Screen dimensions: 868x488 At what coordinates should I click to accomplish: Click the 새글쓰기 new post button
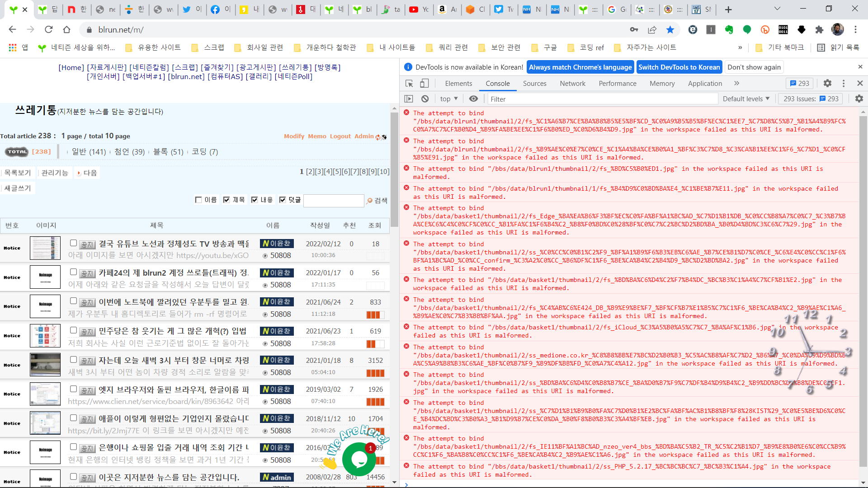pos(18,188)
